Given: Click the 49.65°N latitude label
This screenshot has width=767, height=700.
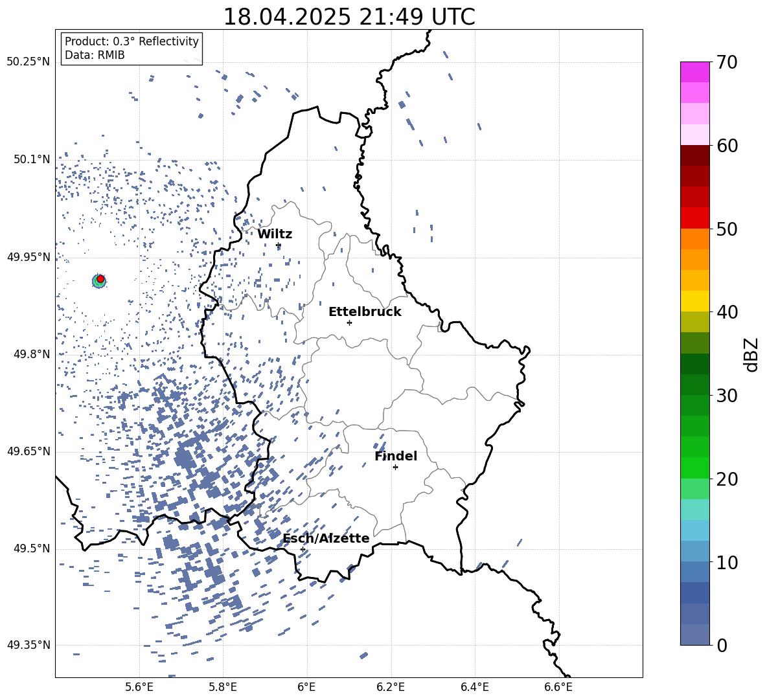Looking at the screenshot, I should [29, 451].
